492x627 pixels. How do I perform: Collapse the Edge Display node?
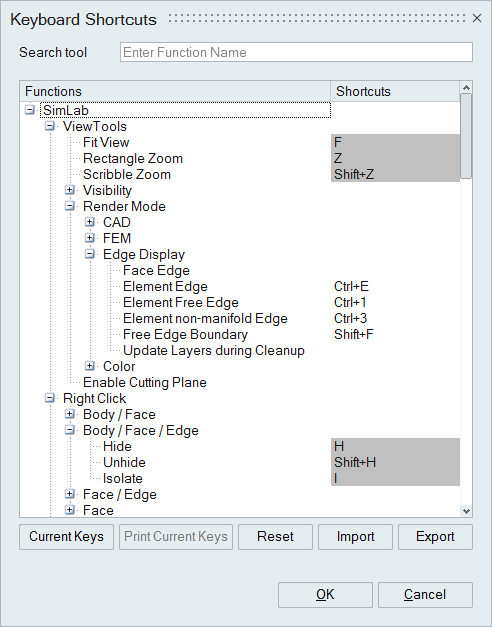(90, 254)
